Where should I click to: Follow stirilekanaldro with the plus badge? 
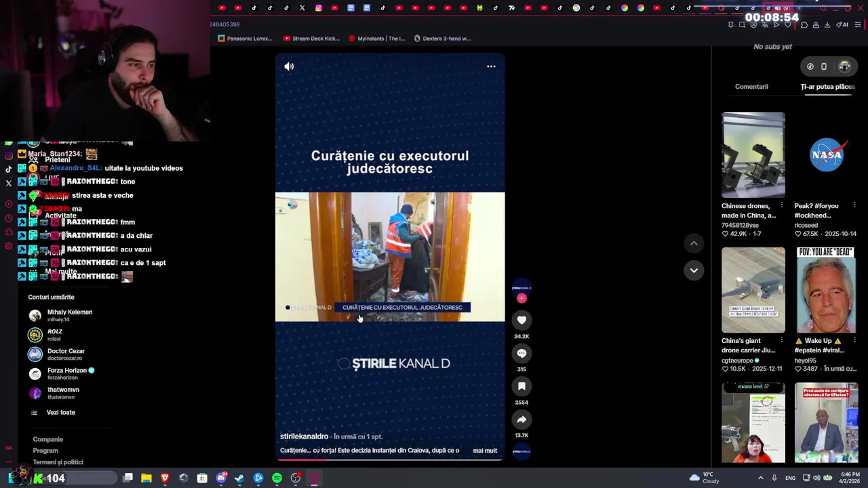pyautogui.click(x=521, y=298)
